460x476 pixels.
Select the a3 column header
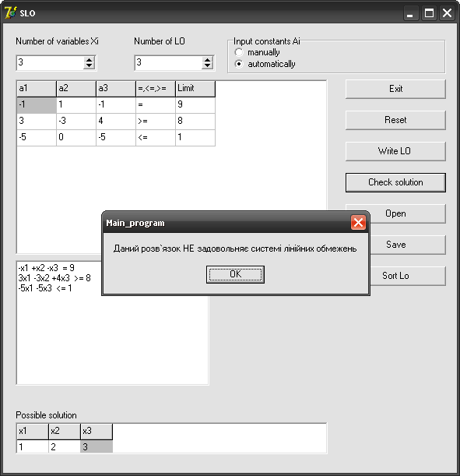(116, 89)
